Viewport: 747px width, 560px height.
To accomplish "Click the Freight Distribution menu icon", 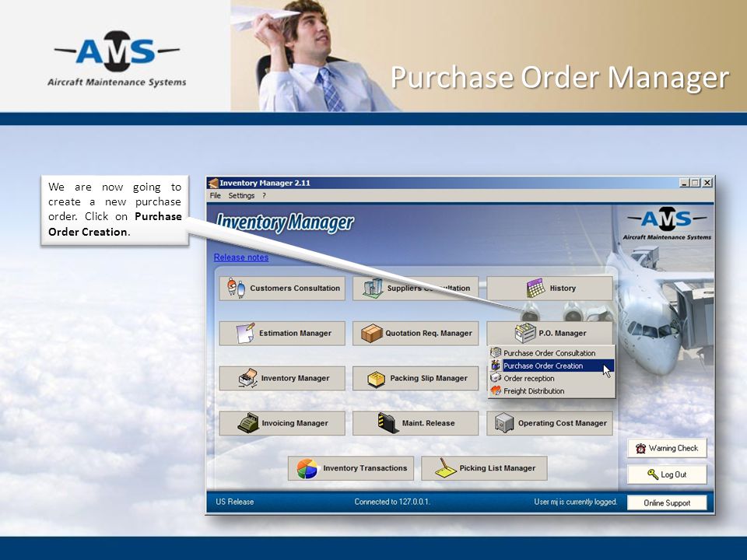I will pos(496,390).
